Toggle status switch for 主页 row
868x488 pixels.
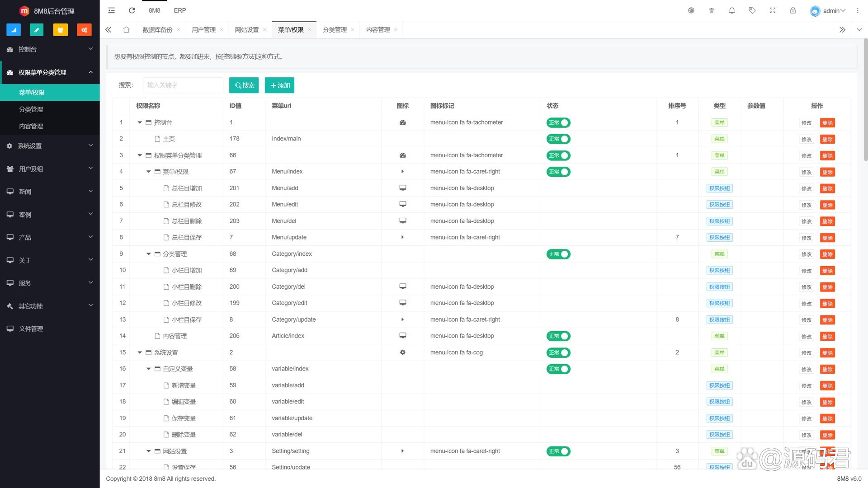(x=558, y=139)
